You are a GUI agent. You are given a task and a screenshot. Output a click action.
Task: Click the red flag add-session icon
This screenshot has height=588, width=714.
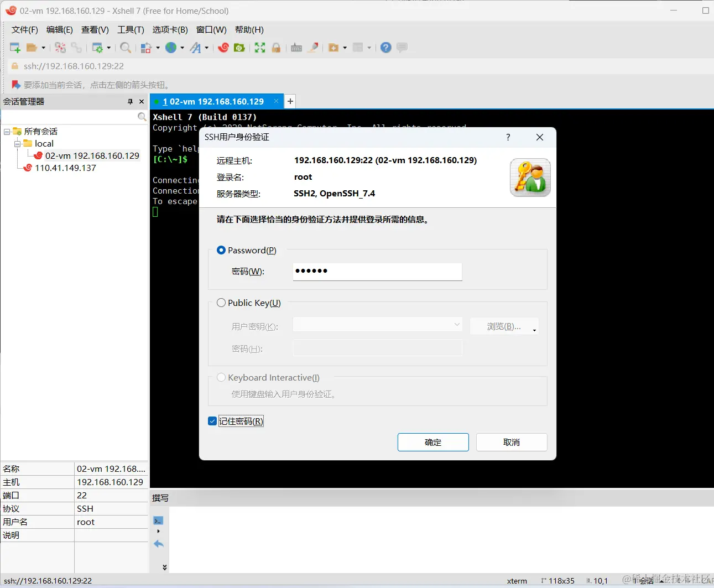16,85
